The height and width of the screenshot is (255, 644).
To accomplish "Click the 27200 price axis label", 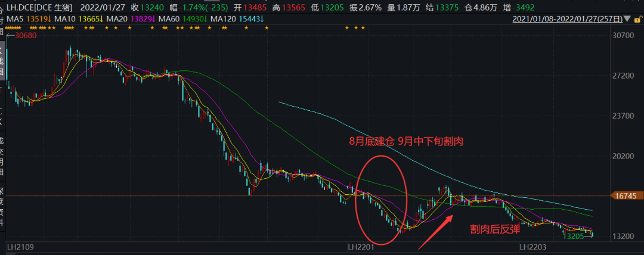I will [x=624, y=76].
